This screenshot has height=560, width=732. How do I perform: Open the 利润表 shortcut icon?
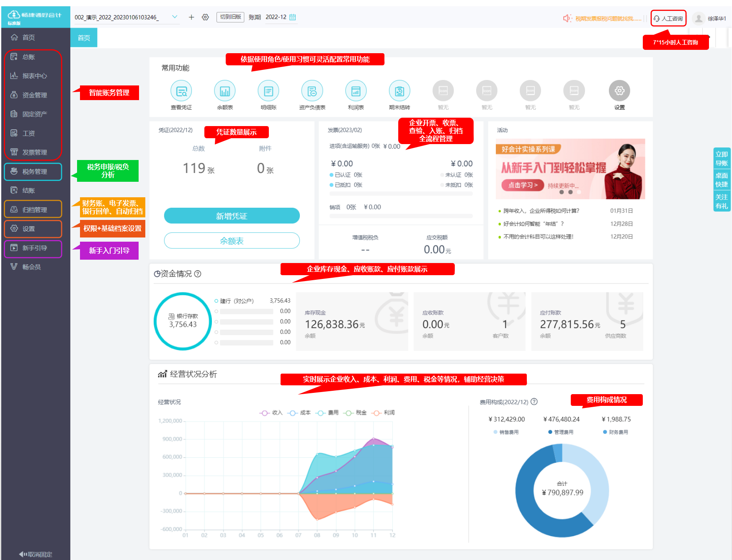coord(356,91)
